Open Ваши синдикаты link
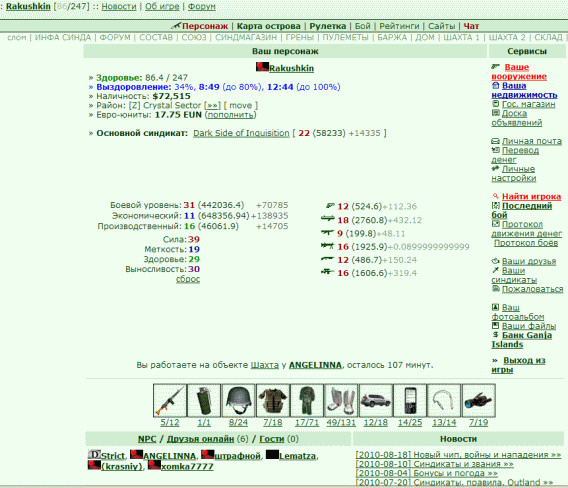This screenshot has height=488, width=568. (514, 275)
